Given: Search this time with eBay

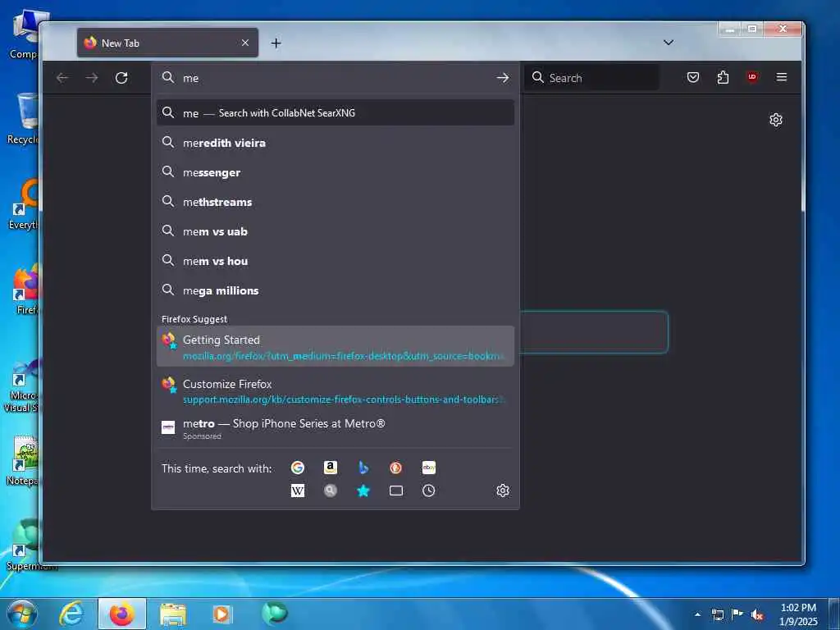Looking at the screenshot, I should click(428, 468).
